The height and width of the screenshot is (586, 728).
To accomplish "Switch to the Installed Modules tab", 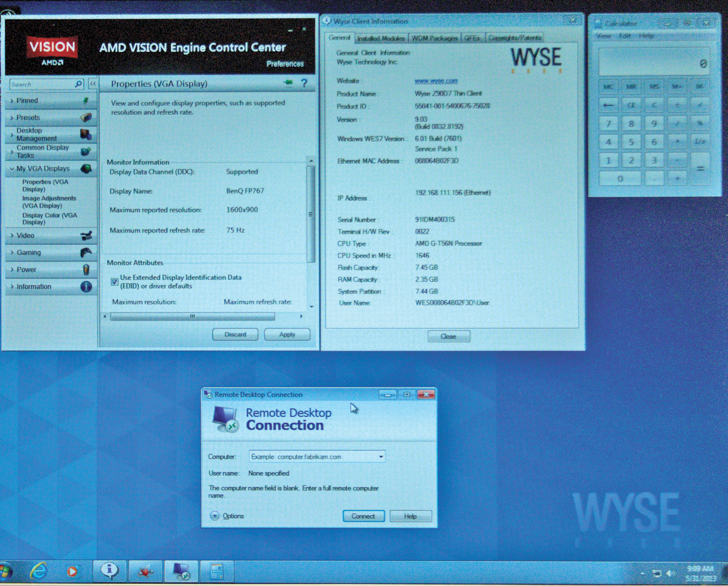I will tap(381, 38).
